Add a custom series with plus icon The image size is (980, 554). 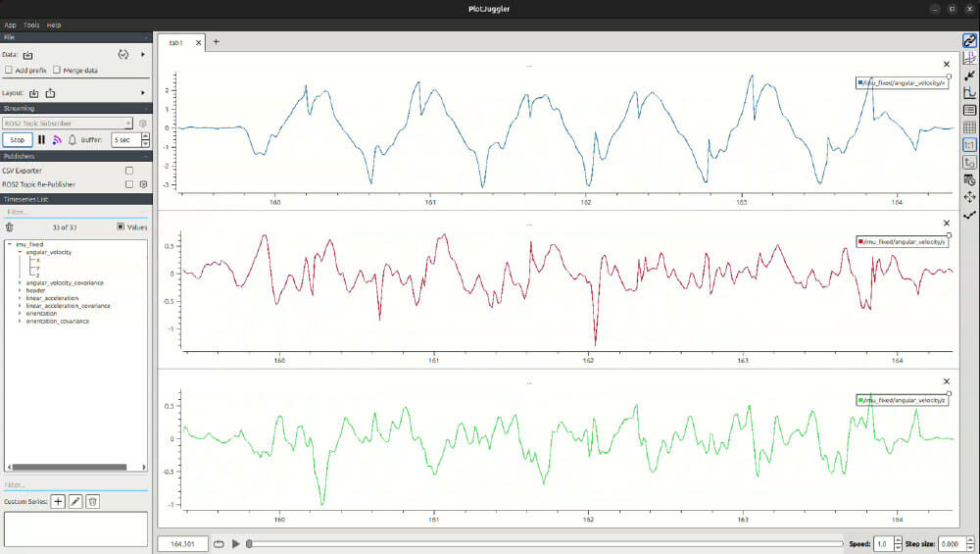click(x=58, y=501)
